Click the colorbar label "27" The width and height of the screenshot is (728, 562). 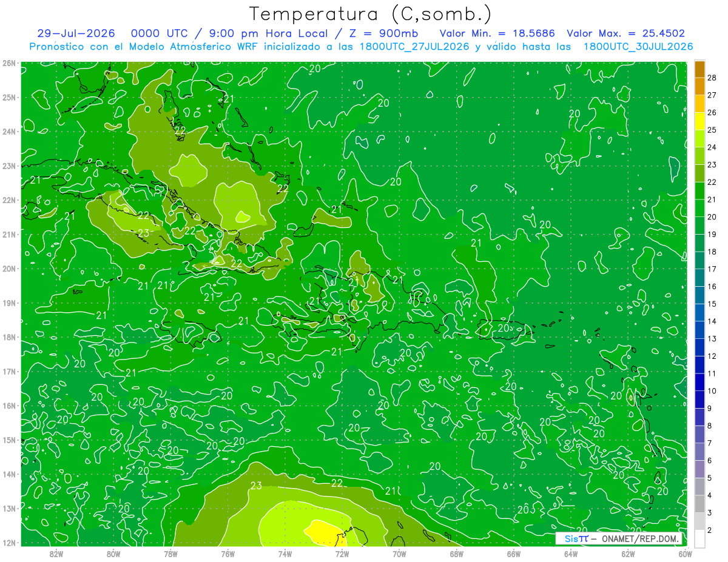(712, 95)
